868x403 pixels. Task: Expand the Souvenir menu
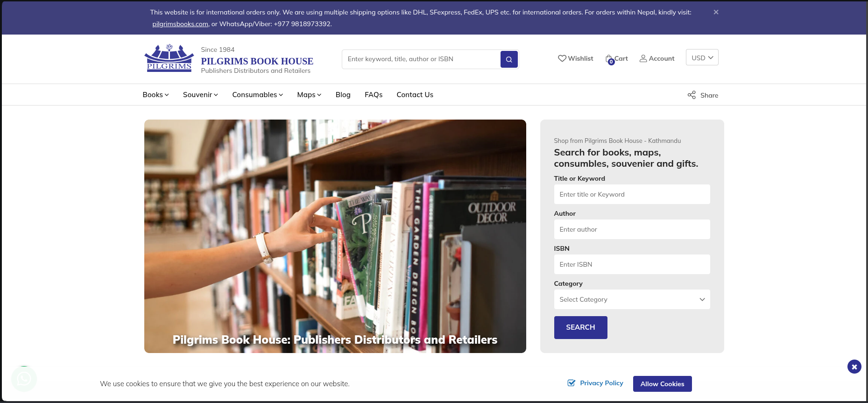(x=200, y=95)
